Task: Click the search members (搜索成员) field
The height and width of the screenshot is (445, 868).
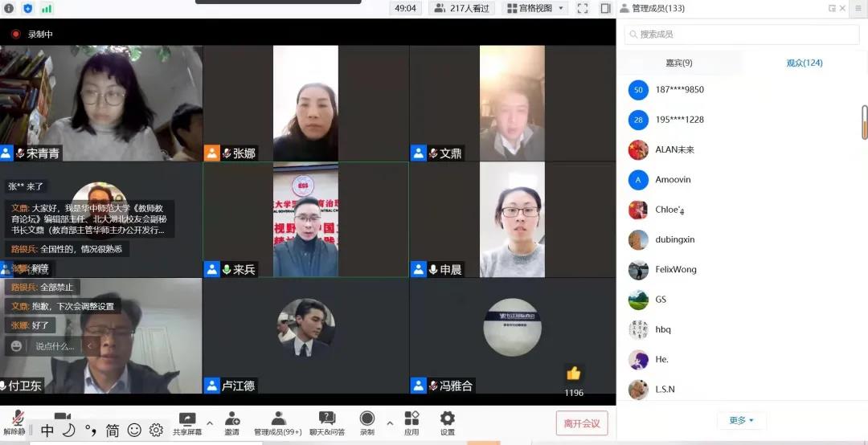Action: coord(742,35)
